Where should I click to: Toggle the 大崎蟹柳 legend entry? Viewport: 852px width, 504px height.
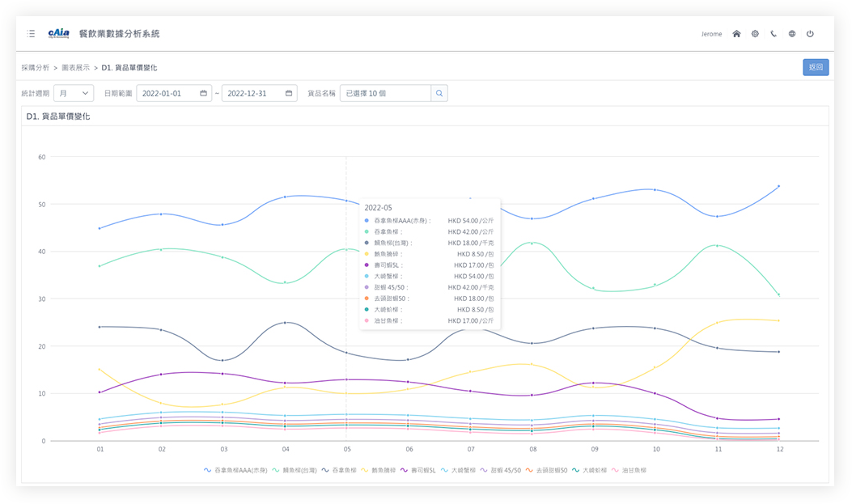(457, 470)
